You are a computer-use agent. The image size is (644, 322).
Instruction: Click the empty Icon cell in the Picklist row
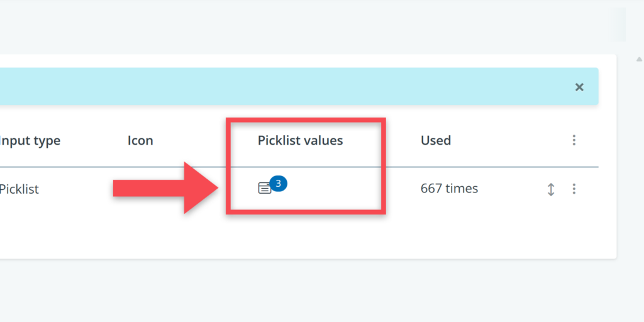click(x=140, y=189)
